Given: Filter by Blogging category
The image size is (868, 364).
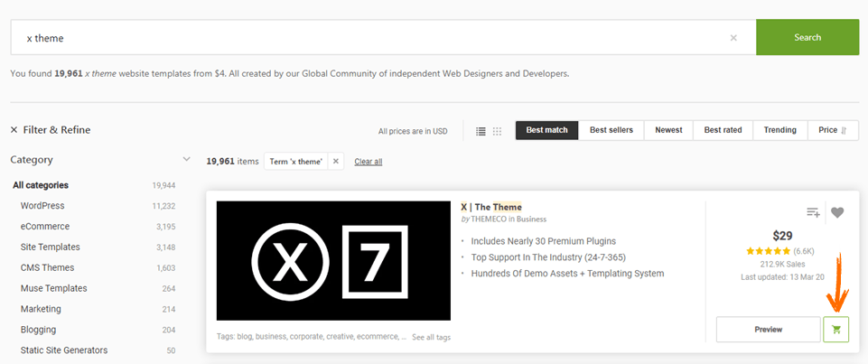Looking at the screenshot, I should pos(38,330).
